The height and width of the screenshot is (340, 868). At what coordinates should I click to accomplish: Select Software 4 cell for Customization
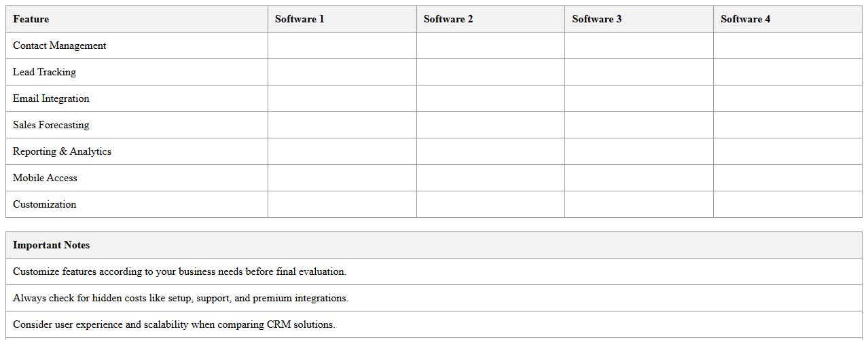tap(788, 204)
